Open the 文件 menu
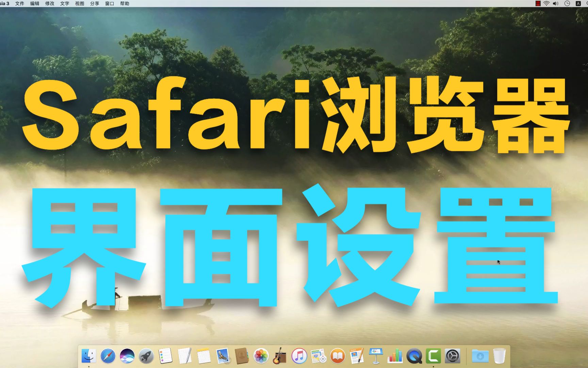The width and height of the screenshot is (588, 368). point(20,3)
